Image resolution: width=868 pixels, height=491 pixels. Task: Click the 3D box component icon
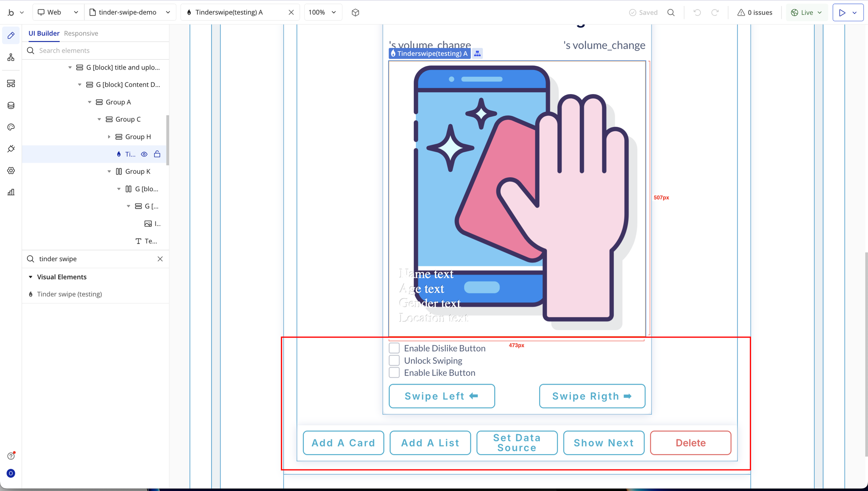click(x=355, y=12)
